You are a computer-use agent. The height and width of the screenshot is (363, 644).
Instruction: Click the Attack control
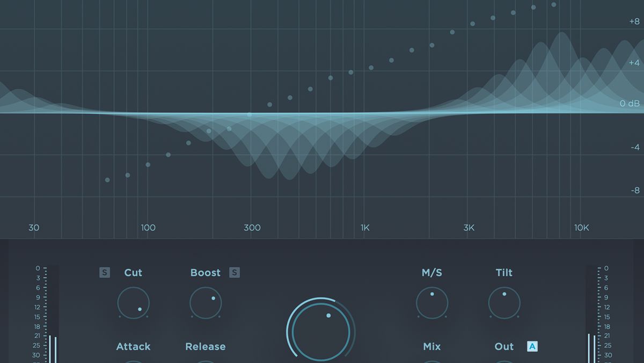click(133, 346)
